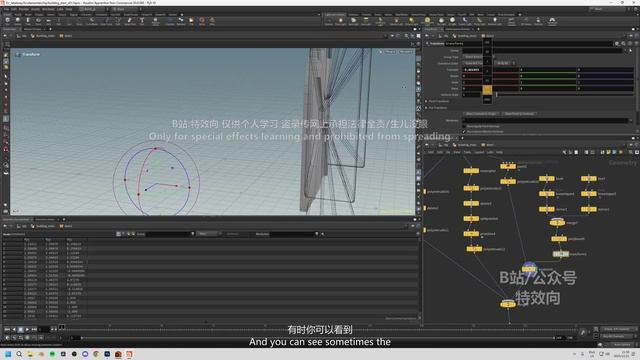
Task: Open the Windows menu in Houdini
Action: 48,9
